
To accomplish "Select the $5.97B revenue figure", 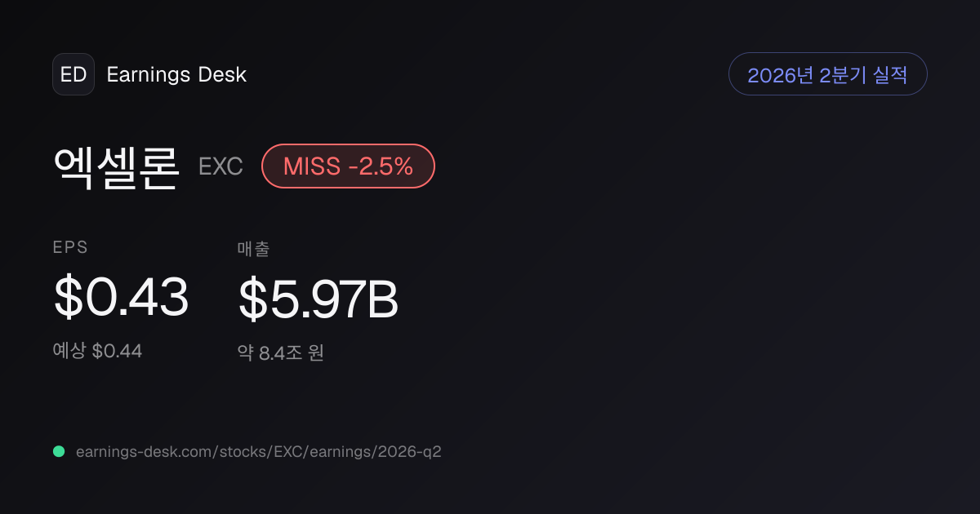I will click(x=318, y=299).
